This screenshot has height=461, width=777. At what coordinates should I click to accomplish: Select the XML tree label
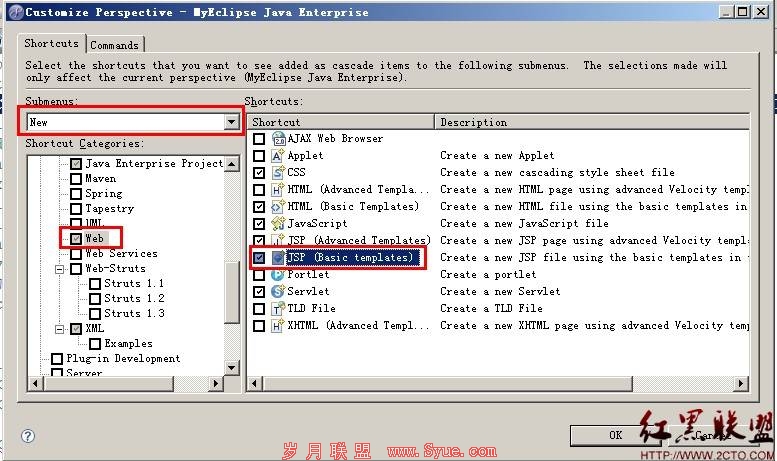click(95, 329)
